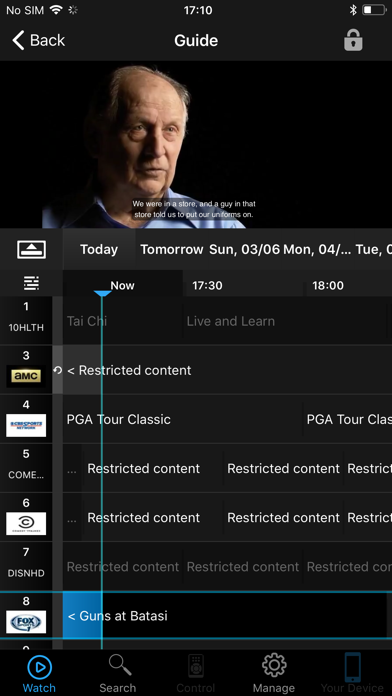Open the first PGA Tour Classic program

click(182, 419)
